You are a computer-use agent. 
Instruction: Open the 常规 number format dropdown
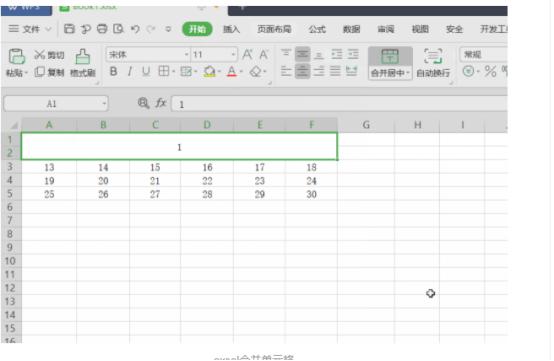pos(483,54)
